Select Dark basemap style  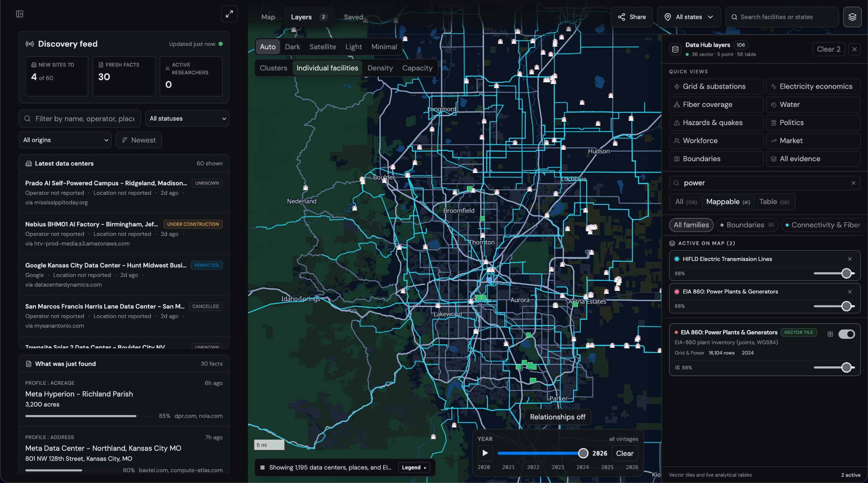292,47
